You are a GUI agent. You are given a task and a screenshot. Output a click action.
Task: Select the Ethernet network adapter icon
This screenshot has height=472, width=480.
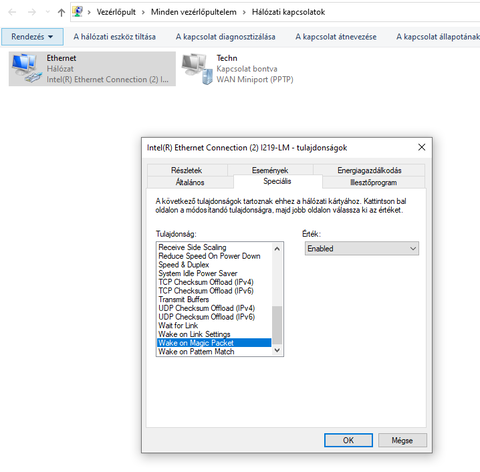27,69
